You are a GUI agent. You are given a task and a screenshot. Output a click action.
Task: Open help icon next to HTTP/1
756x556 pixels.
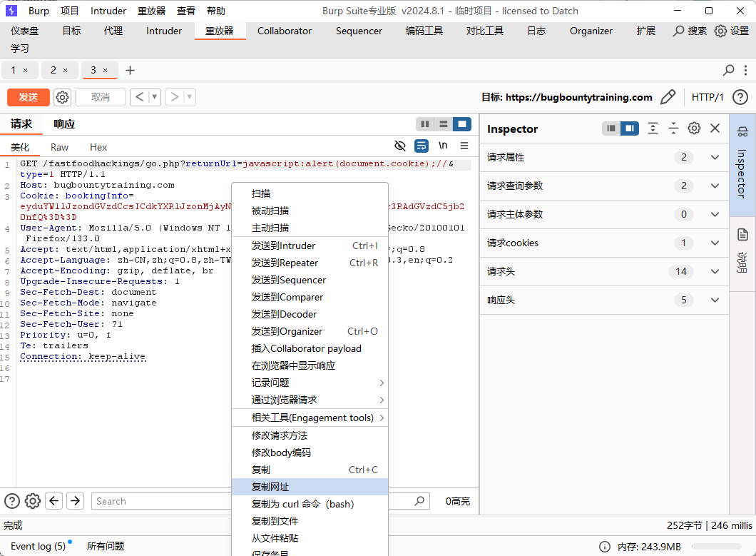[x=740, y=97]
